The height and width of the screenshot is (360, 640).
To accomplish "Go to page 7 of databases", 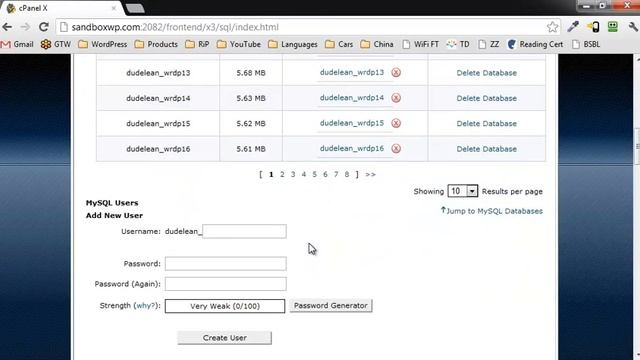I will coord(336,174).
